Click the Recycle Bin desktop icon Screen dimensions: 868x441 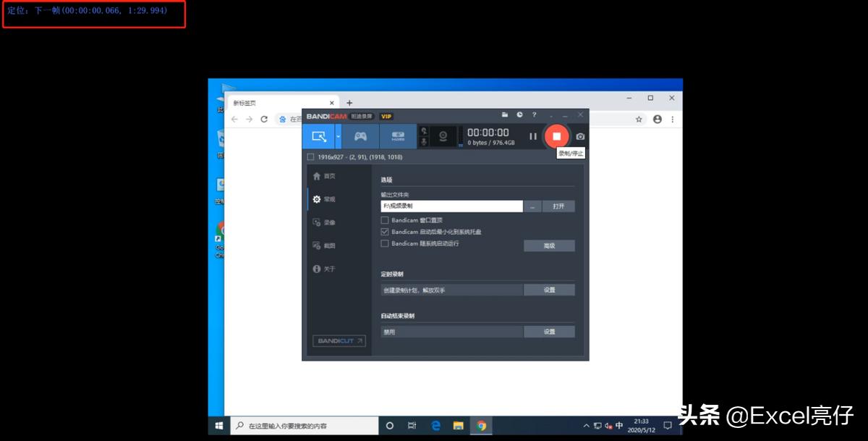pos(221,142)
